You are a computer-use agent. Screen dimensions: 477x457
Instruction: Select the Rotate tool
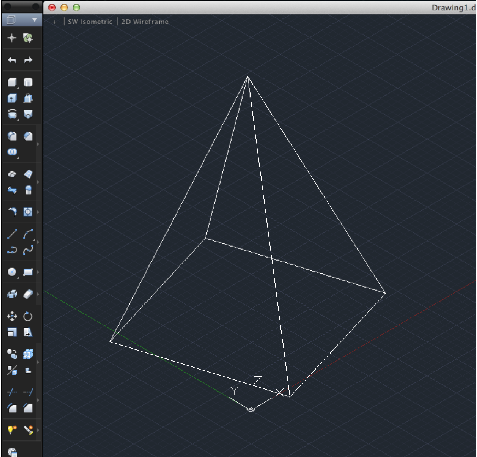(28, 316)
